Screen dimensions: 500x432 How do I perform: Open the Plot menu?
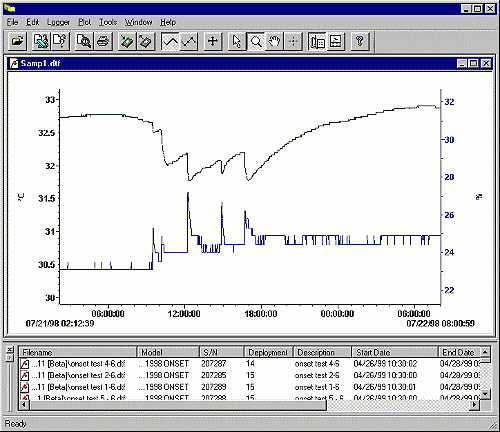(85, 22)
